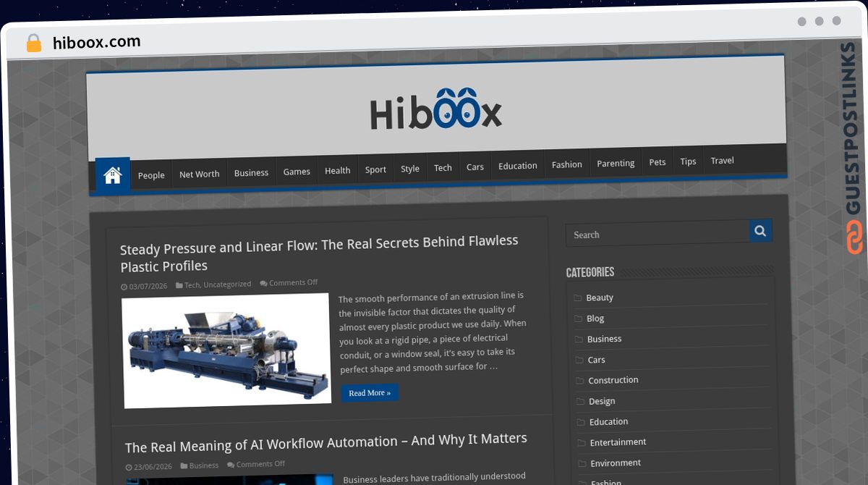Select Education in sidebar Categories list
The height and width of the screenshot is (485, 868).
(609, 421)
